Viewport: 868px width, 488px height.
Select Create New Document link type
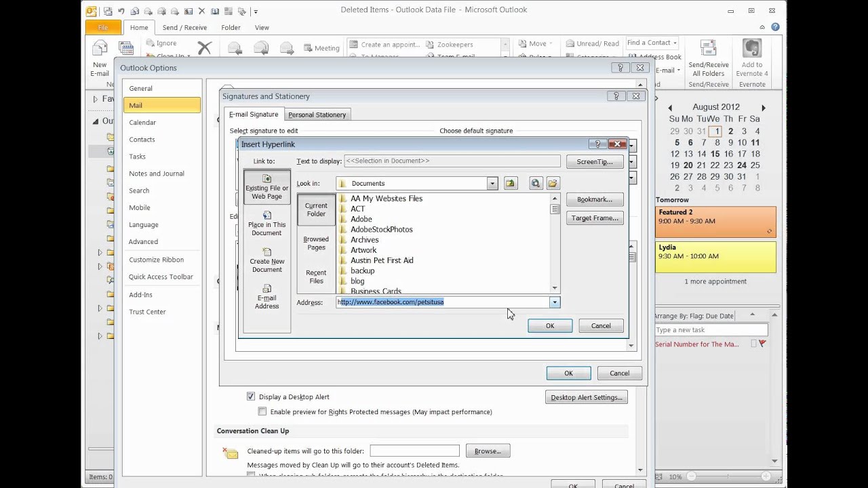point(267,260)
